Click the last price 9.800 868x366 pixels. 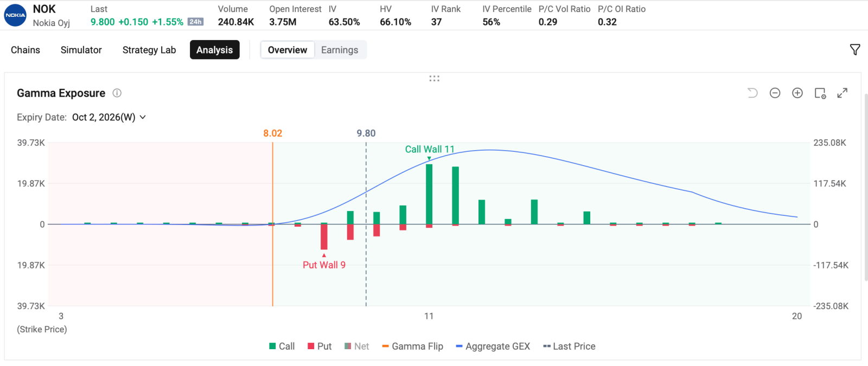click(x=103, y=22)
